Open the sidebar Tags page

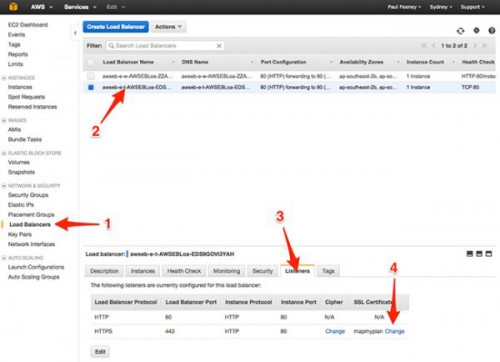pos(14,44)
